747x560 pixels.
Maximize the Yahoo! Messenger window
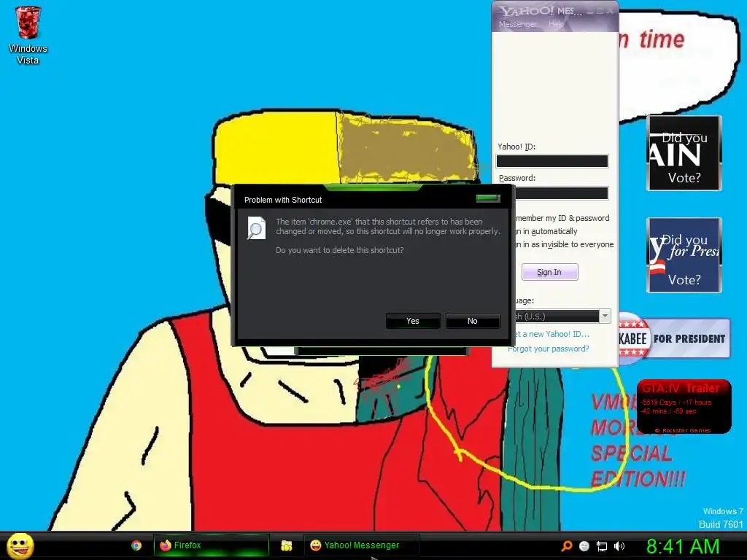(x=600, y=10)
